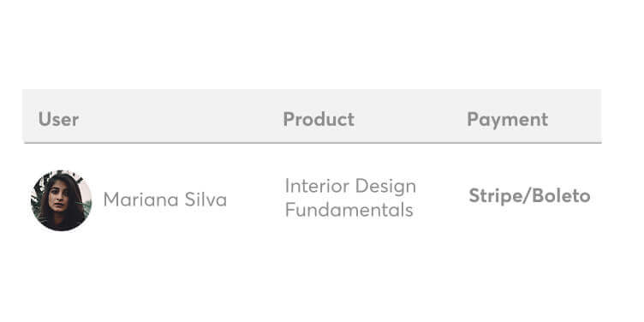This screenshot has width=644, height=322.
Task: Click blank row space between name and product
Action: [255, 200]
